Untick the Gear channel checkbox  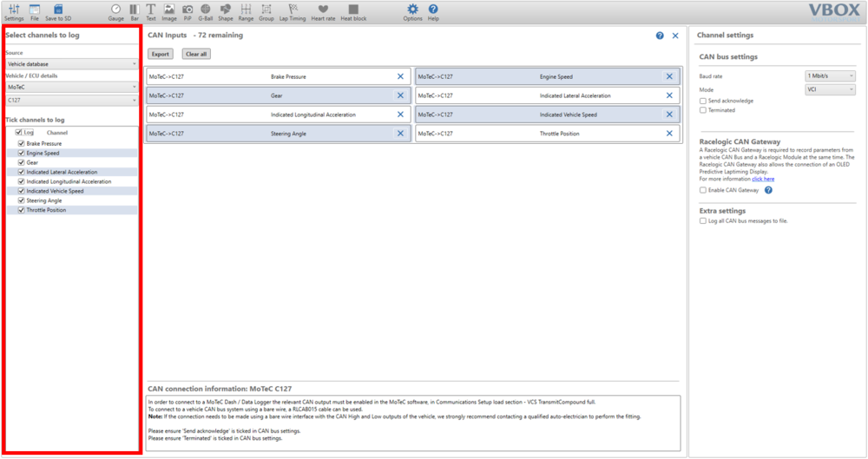pyautogui.click(x=21, y=162)
